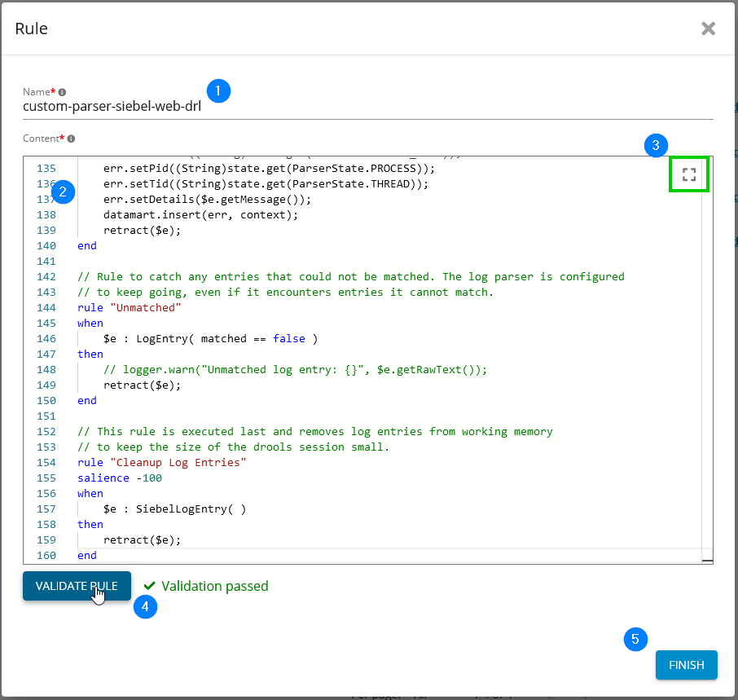Screen dimensions: 738x700
Task: Click line number 160 in the gutter
Action: pos(46,556)
